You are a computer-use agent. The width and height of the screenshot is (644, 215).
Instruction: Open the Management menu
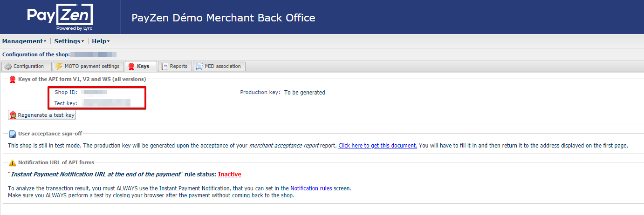pos(24,41)
